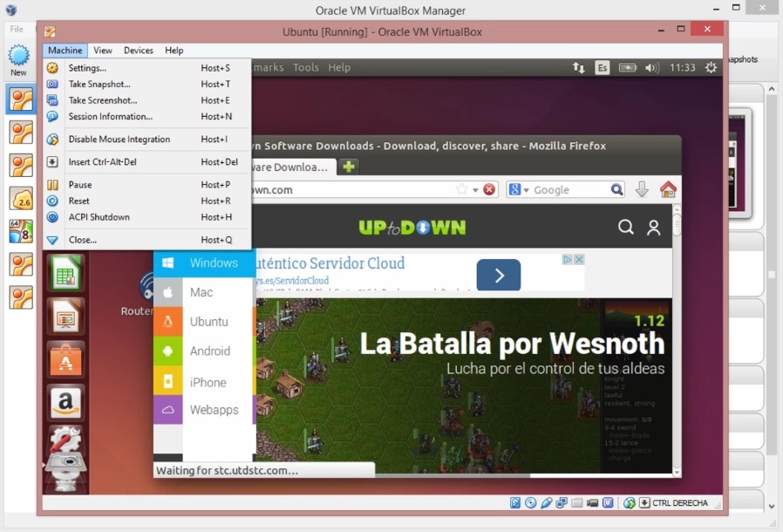Image resolution: width=783 pixels, height=532 pixels.
Task: Open a new Firefox tab
Action: point(349,167)
